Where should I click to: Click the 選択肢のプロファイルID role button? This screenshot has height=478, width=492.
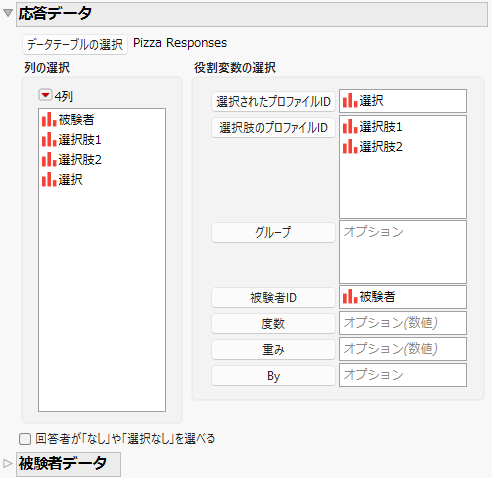point(273,127)
